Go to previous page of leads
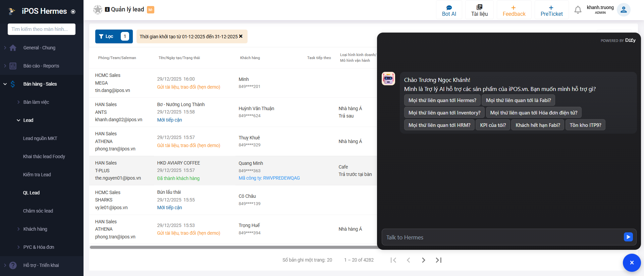This screenshot has width=644, height=276. click(x=409, y=260)
